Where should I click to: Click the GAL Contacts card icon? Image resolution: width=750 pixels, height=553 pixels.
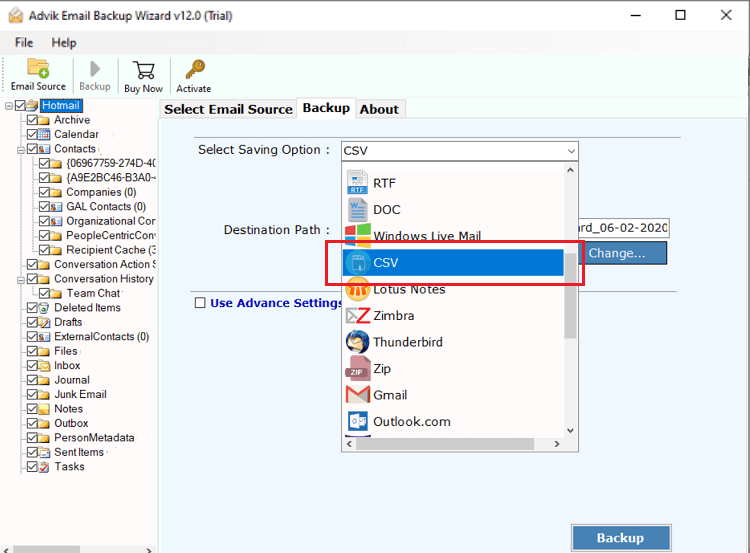(56, 207)
